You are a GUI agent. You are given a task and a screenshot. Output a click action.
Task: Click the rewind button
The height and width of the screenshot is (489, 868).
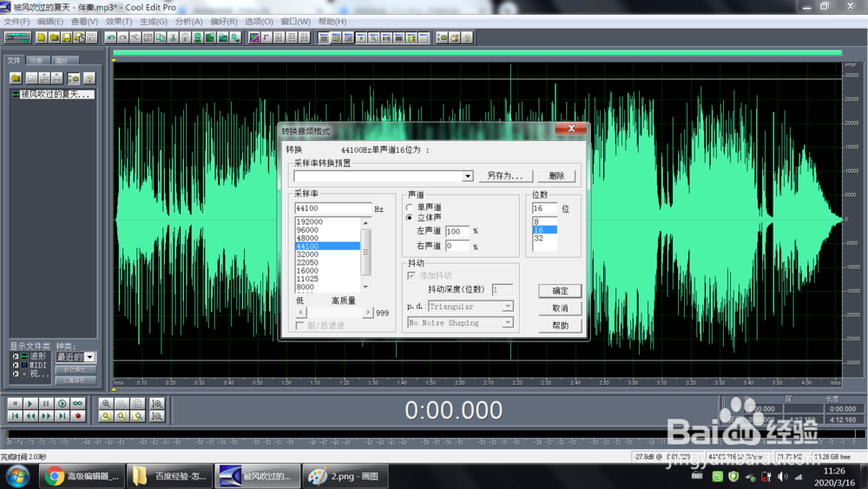click(x=30, y=416)
